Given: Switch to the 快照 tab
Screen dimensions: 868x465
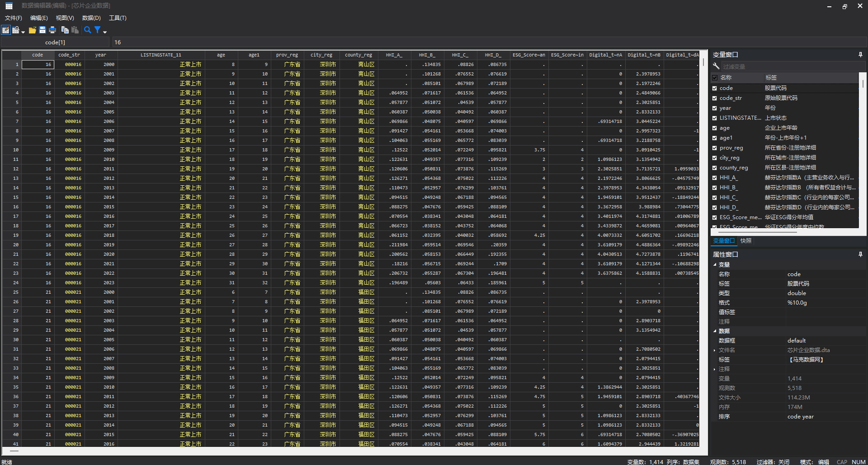Looking at the screenshot, I should (x=746, y=241).
